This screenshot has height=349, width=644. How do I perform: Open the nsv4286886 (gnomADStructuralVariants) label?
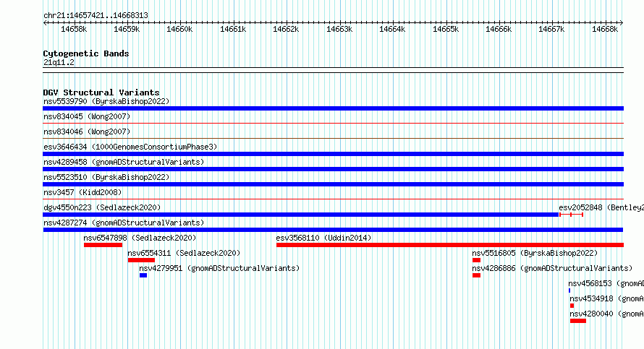click(552, 268)
